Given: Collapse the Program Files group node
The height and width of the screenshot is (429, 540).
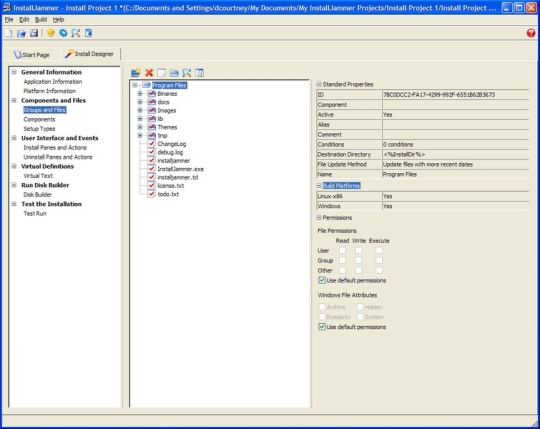Looking at the screenshot, I should (x=135, y=85).
